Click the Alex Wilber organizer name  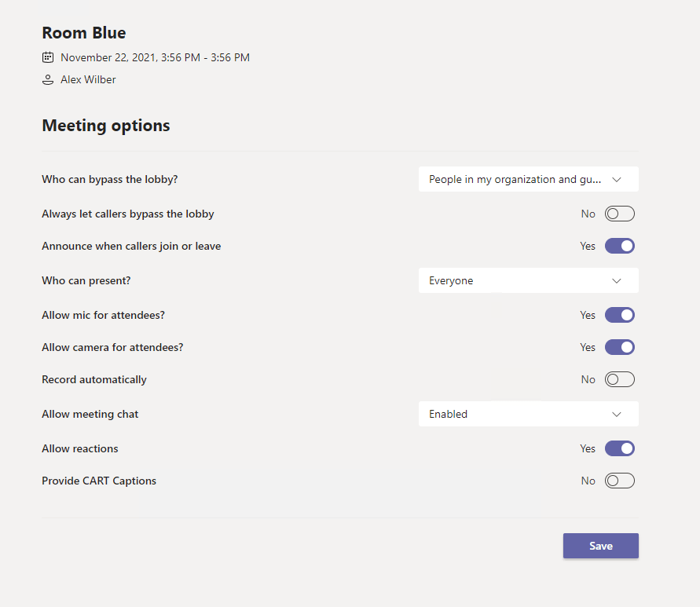[88, 80]
